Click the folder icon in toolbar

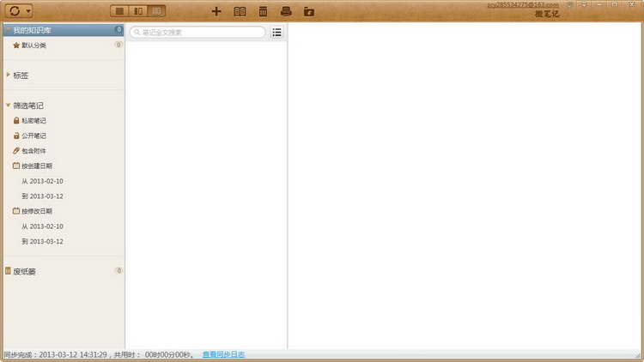pos(309,11)
